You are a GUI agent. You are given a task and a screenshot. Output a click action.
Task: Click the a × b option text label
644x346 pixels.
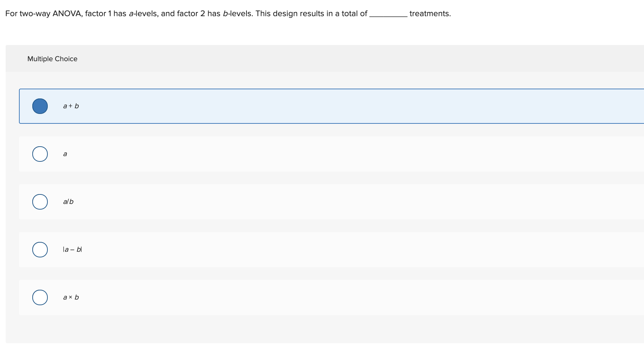click(x=71, y=297)
